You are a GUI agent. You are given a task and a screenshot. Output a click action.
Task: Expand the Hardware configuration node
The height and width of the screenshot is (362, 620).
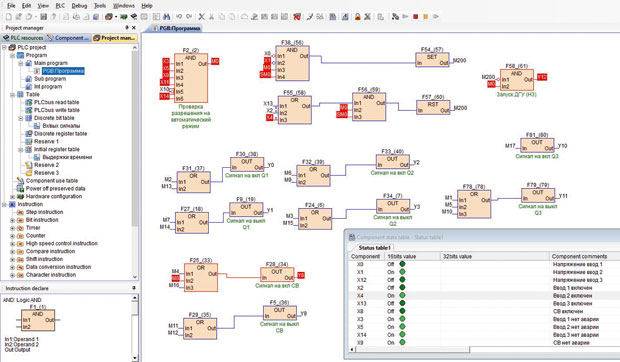(12, 196)
